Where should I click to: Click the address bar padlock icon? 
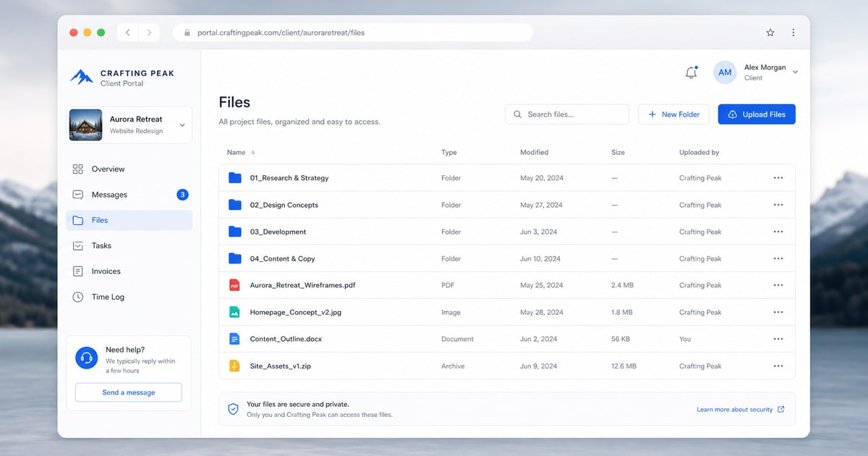coord(187,33)
